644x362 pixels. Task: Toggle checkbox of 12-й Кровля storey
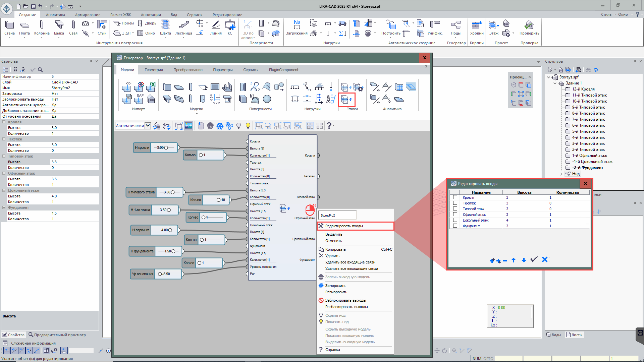[x=568, y=89]
